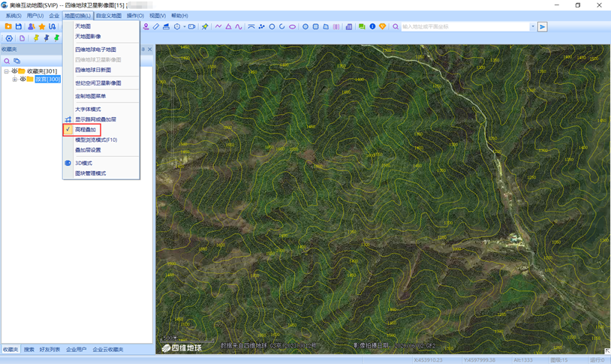Collapse the 收藏夹[301] tree node
This screenshot has height=364, width=611.
coord(6,71)
